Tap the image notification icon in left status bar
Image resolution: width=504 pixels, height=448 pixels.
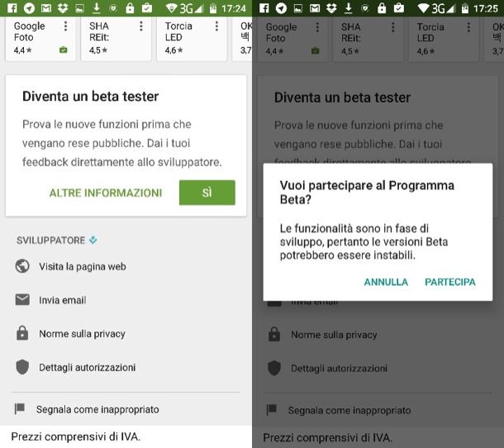coord(79,8)
